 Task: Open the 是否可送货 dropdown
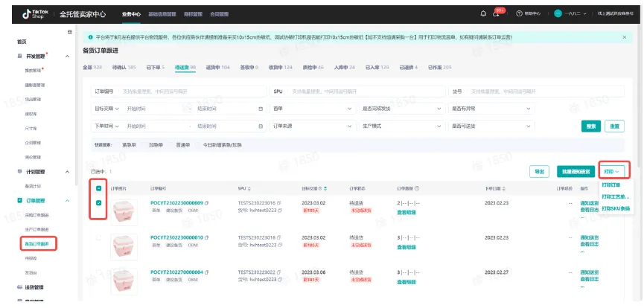491,126
